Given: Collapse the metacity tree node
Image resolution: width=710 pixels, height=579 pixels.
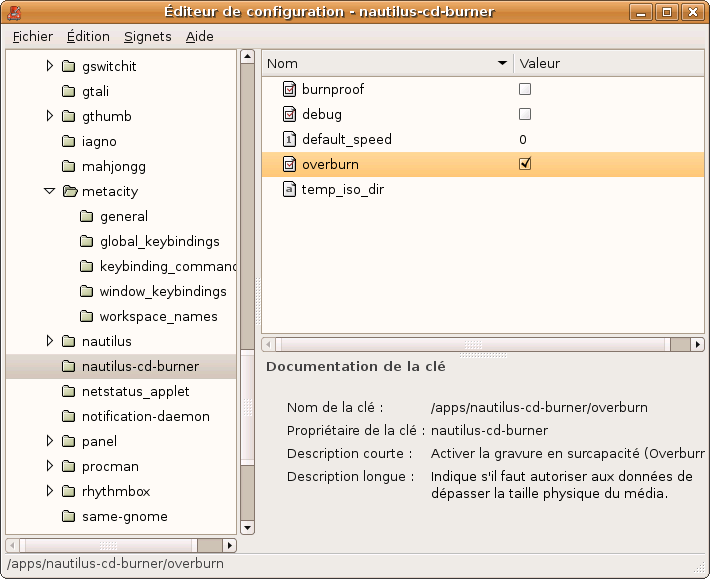Looking at the screenshot, I should pyautogui.click(x=50, y=191).
